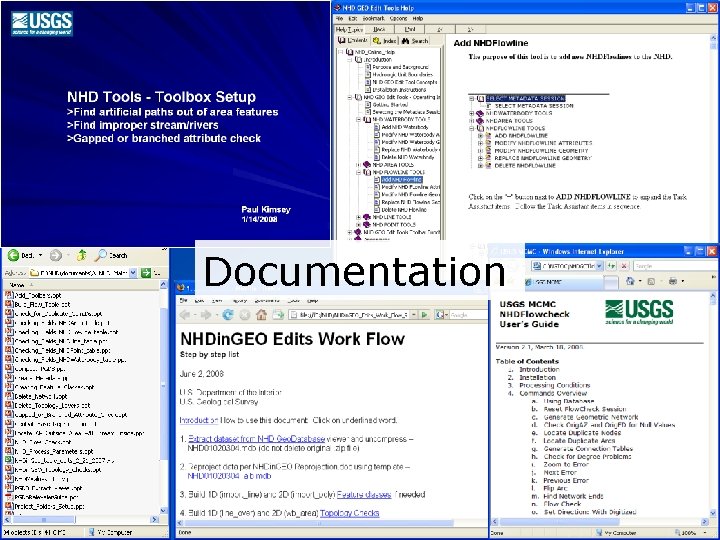Switch to the Search tab in help window

415,40
